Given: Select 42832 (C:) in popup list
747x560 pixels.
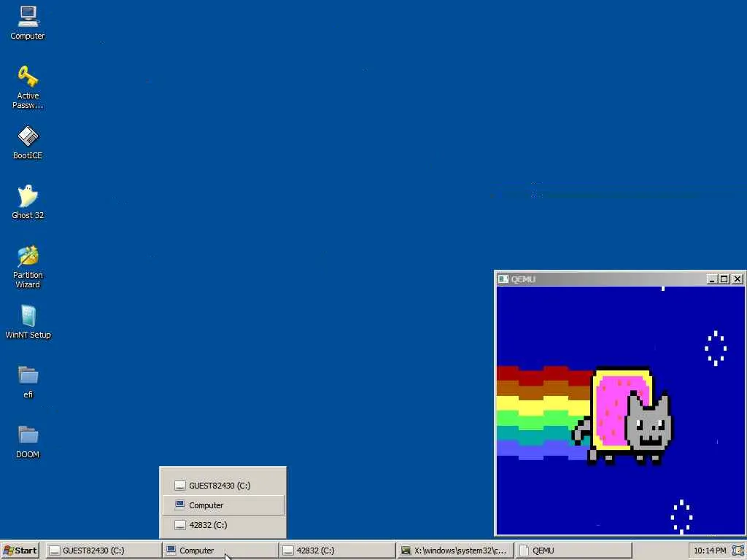Looking at the screenshot, I should point(223,525).
